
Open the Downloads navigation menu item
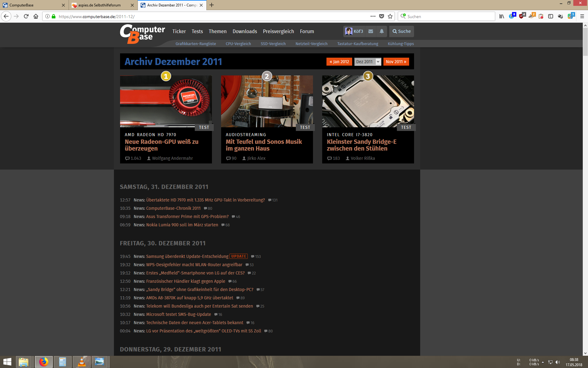point(244,31)
